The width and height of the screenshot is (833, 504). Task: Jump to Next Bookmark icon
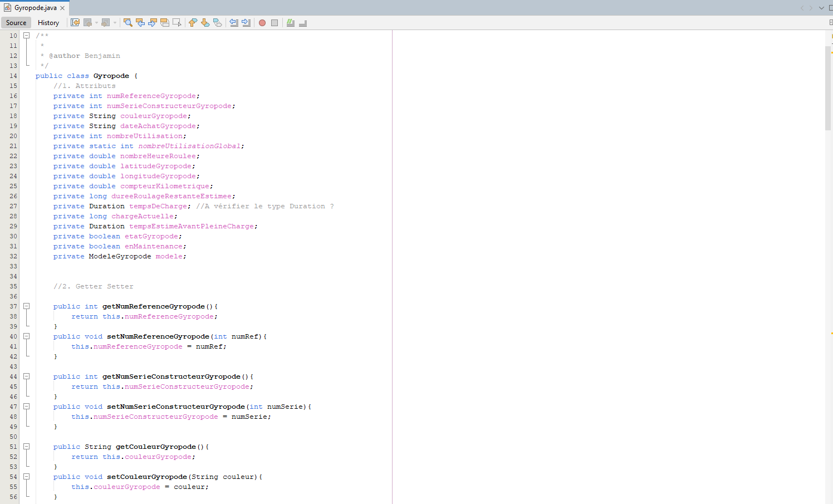[205, 23]
